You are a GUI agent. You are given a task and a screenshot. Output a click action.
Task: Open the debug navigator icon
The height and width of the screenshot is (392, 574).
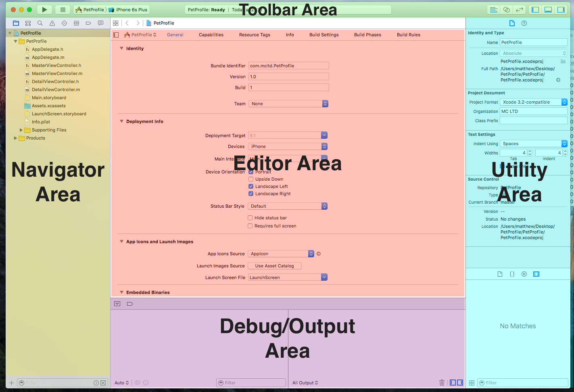[76, 23]
